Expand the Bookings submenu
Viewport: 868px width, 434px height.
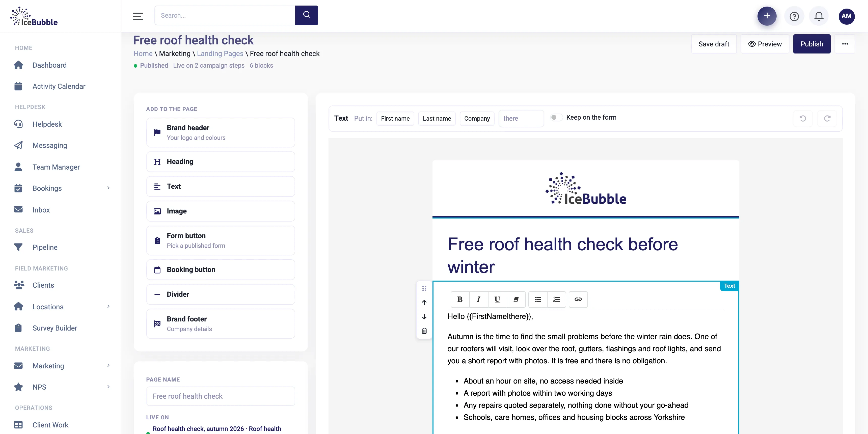click(108, 188)
